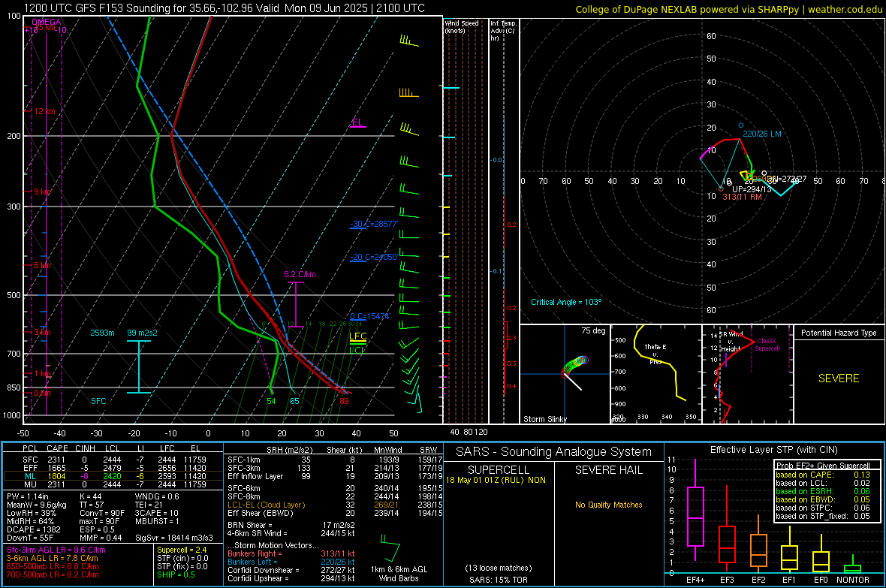
Task: Click Sfc-3km AGL LR = 9.6 C/km
Action: (x=56, y=550)
